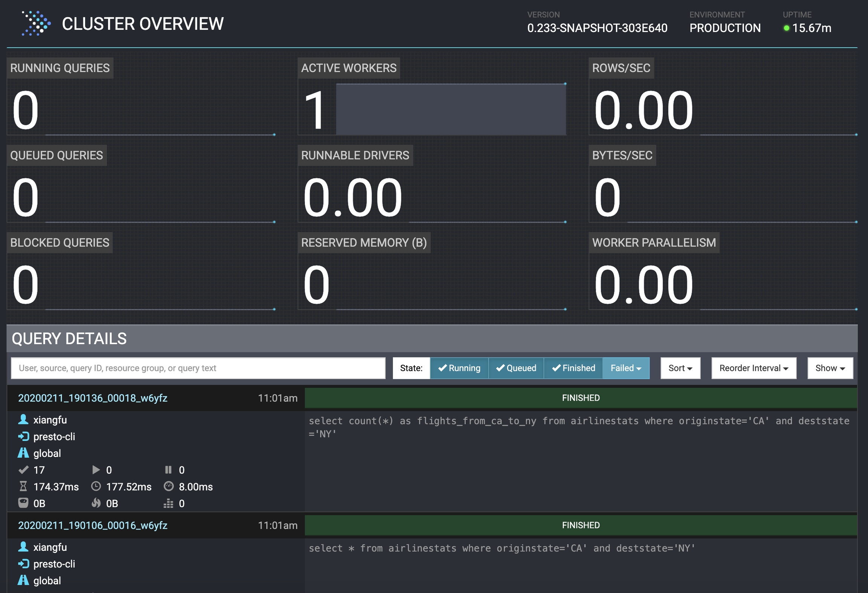Click the green uptime status dot

pyautogui.click(x=786, y=28)
